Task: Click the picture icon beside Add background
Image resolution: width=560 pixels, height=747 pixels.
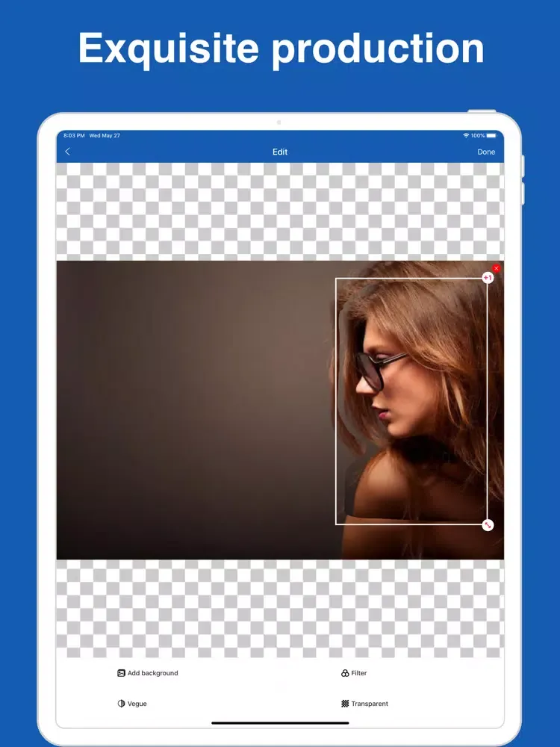Action: pyautogui.click(x=121, y=673)
